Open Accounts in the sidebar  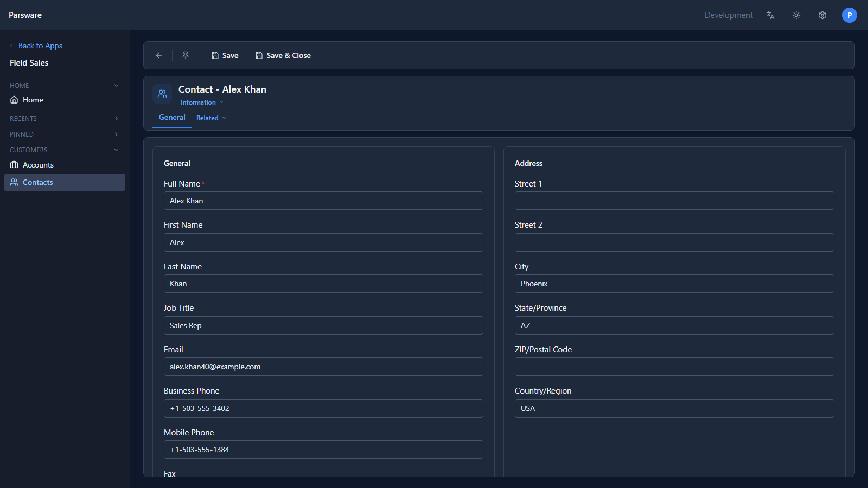(x=65, y=165)
